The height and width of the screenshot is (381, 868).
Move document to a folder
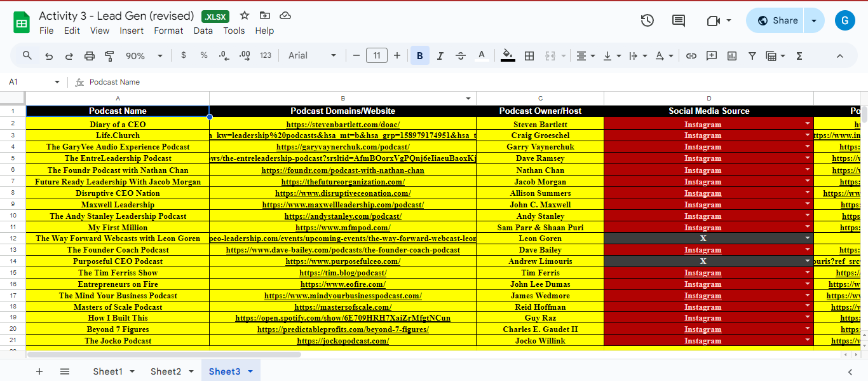pos(265,16)
